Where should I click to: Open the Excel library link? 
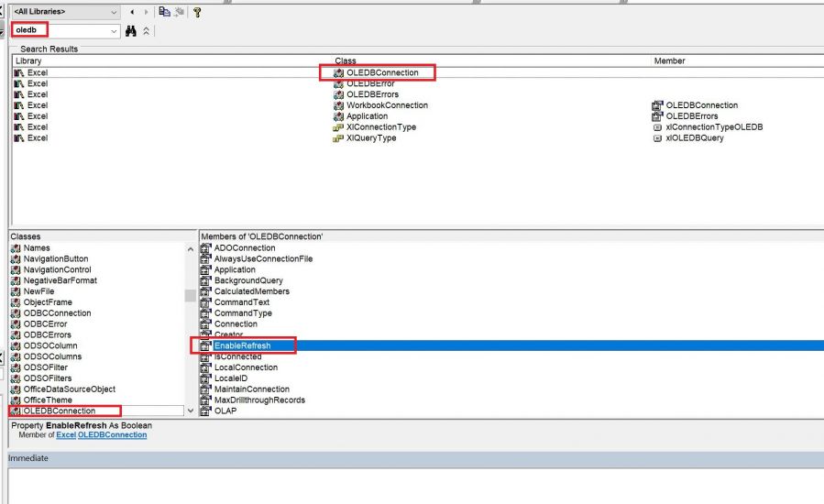pos(66,434)
